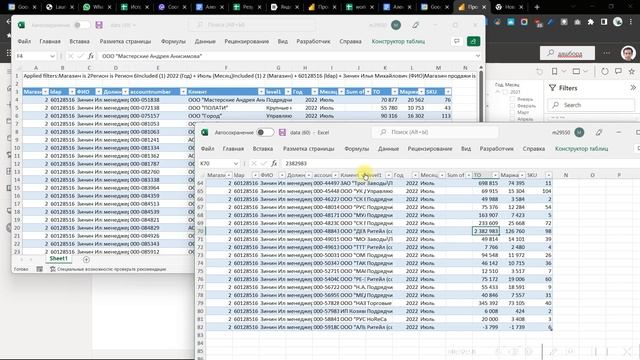The width and height of the screenshot is (640, 360).
Task: Open Формулы tab in front Excel window
Action: [x=356, y=149]
